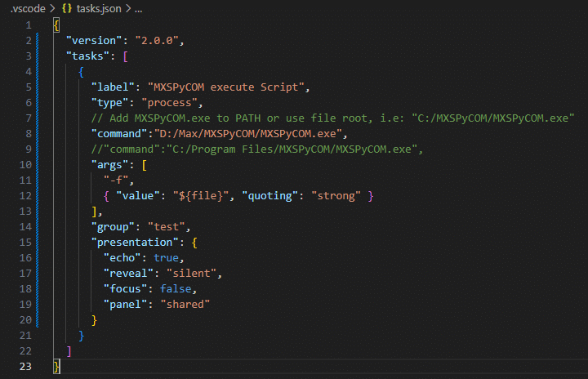
Task: Click the "test" group value
Action: point(166,227)
